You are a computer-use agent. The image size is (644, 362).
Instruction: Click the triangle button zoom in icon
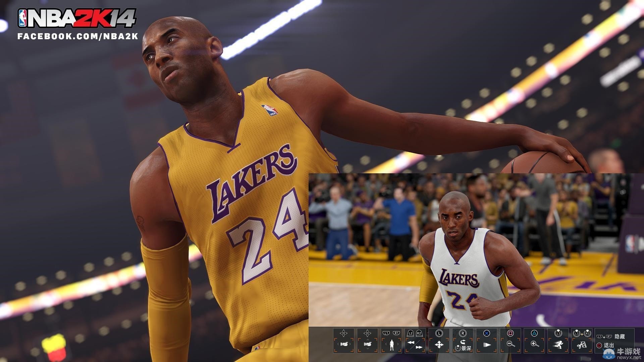[x=534, y=341]
